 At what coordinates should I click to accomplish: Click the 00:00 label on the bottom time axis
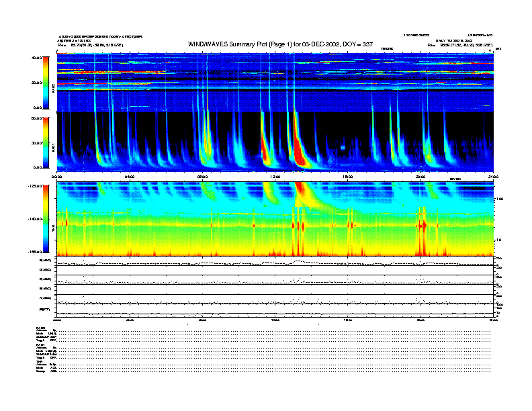(x=58, y=320)
